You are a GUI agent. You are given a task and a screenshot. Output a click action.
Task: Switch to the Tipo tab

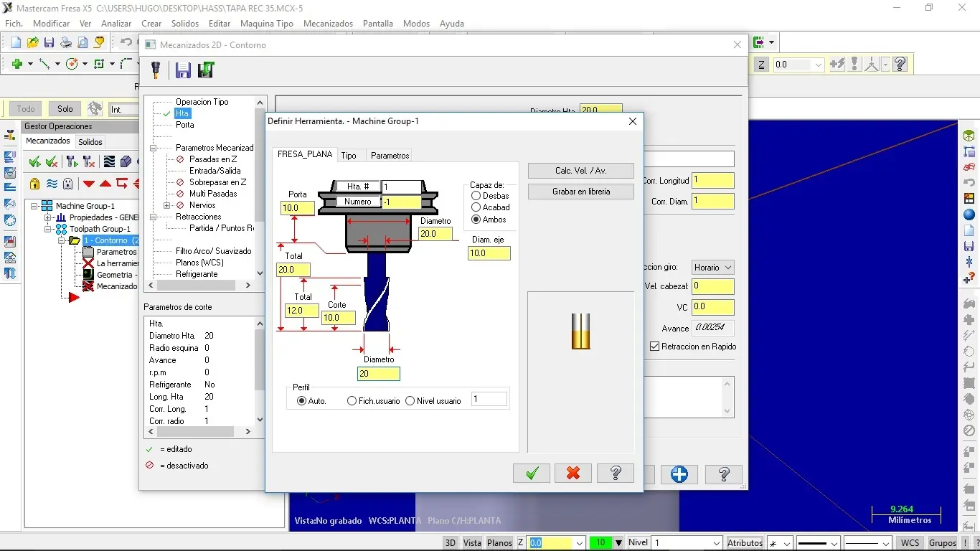tap(349, 156)
